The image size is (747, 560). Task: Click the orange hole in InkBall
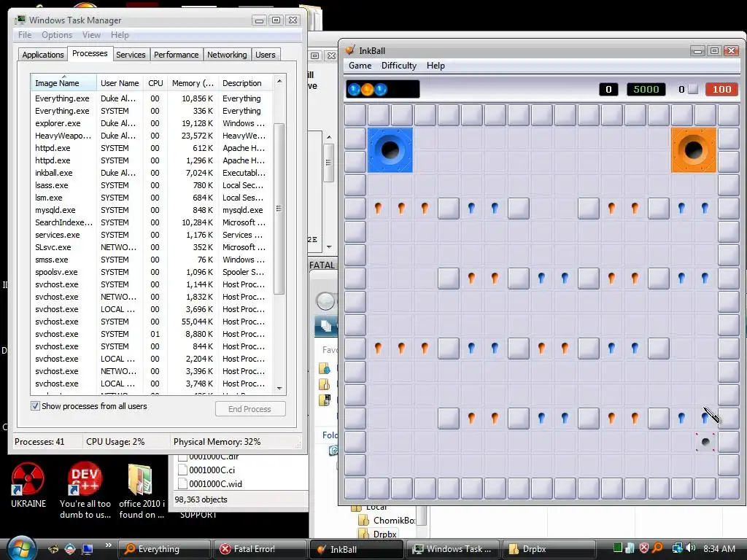pos(694,150)
